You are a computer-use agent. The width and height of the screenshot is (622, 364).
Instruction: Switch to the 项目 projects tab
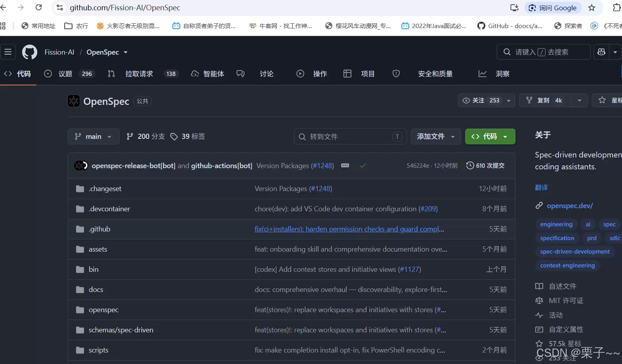(x=359, y=74)
